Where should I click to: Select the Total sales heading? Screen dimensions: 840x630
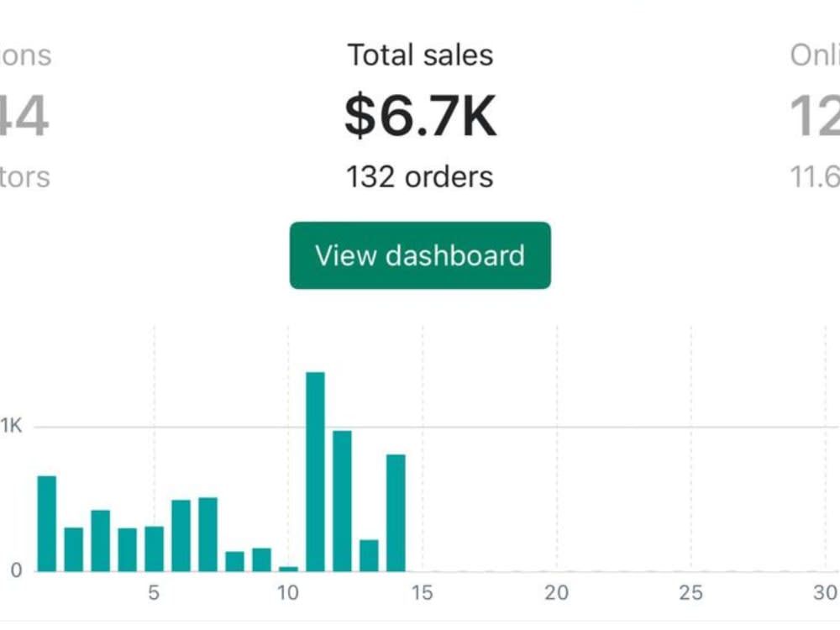pyautogui.click(x=420, y=55)
